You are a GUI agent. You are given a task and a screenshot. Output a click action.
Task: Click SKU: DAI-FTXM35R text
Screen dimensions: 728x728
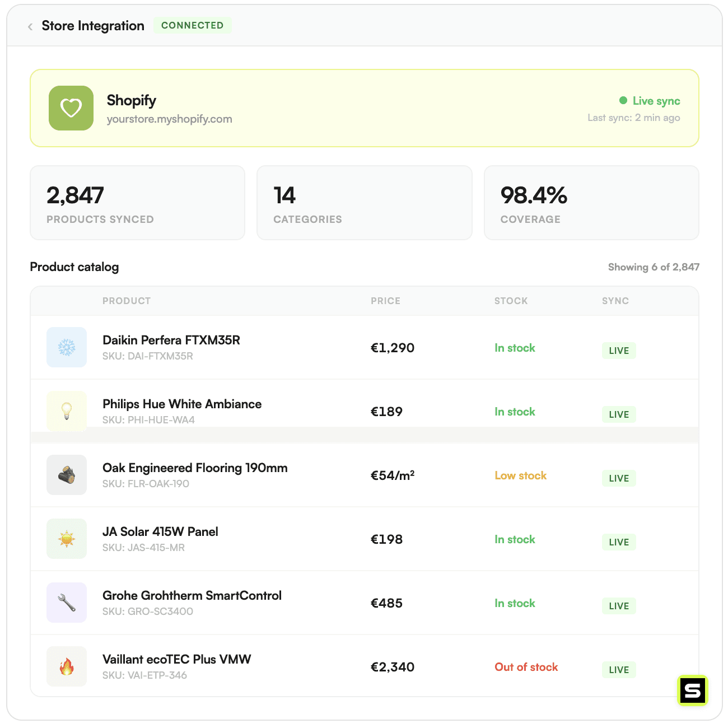point(148,356)
